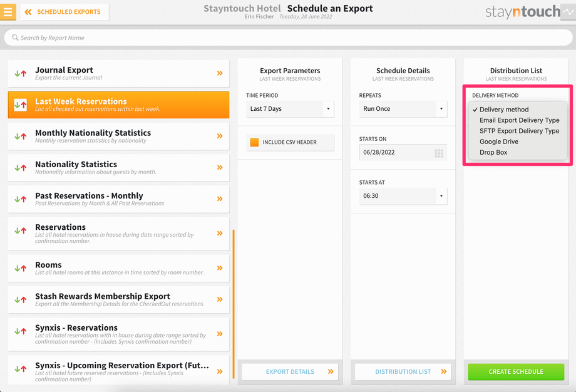
Task: Click the Starts On date field
Action: [403, 152]
